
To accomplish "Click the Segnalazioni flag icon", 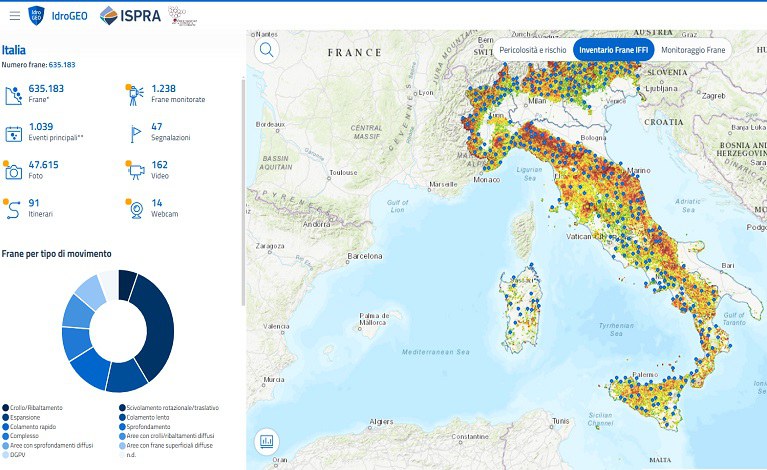I will click(135, 133).
